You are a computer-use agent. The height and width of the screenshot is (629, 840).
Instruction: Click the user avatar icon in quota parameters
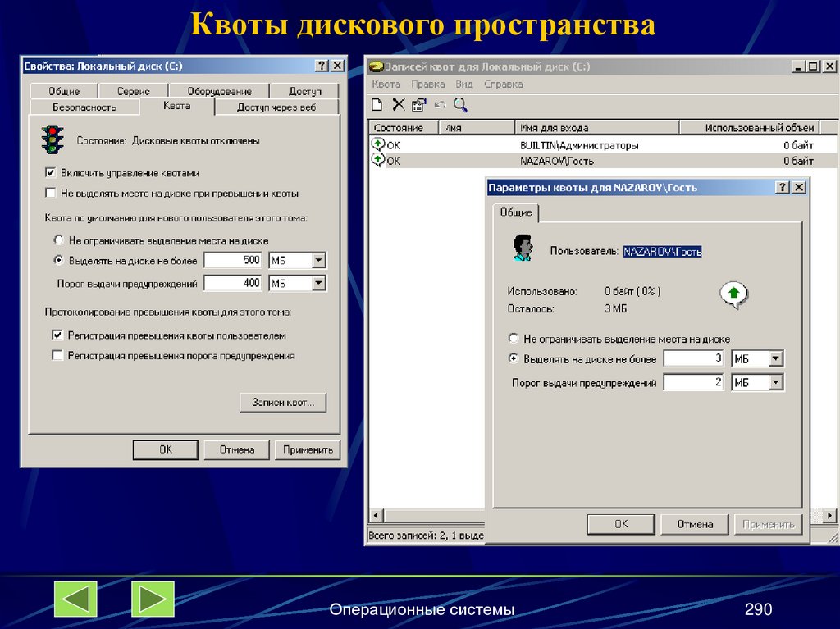(x=523, y=248)
